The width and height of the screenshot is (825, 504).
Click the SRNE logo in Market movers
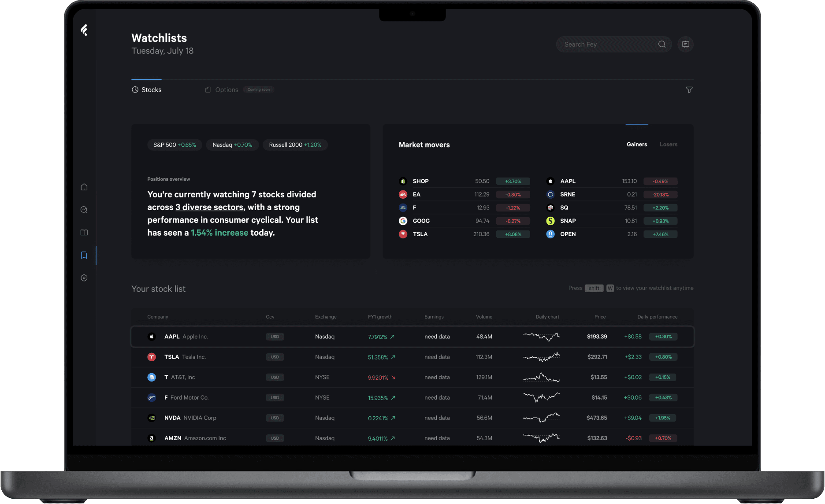tap(550, 194)
